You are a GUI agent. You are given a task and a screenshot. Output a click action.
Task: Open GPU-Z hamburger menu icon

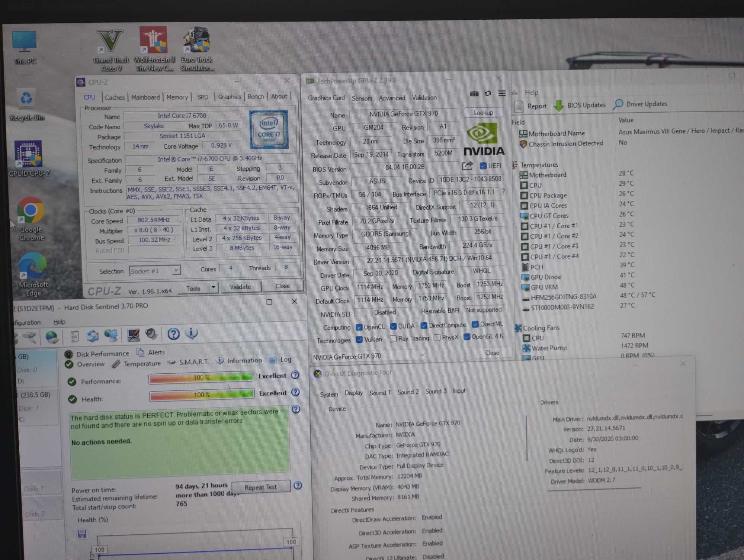pyautogui.click(x=502, y=93)
